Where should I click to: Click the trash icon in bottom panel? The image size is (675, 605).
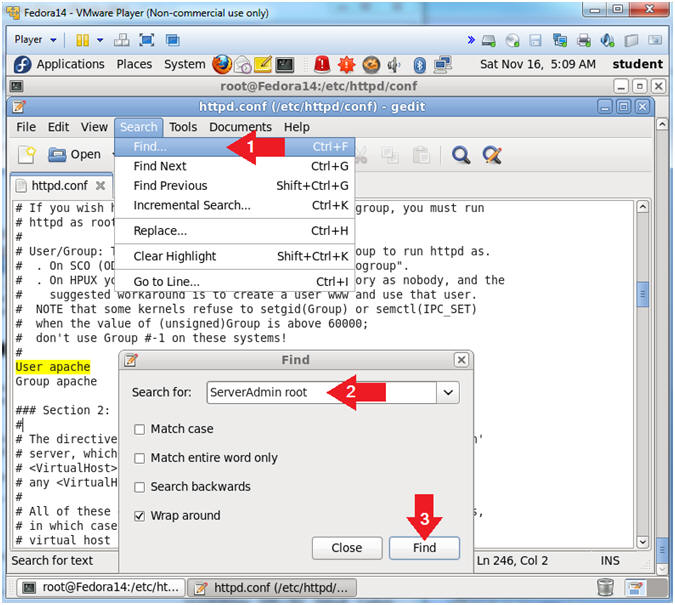pyautogui.click(x=605, y=587)
